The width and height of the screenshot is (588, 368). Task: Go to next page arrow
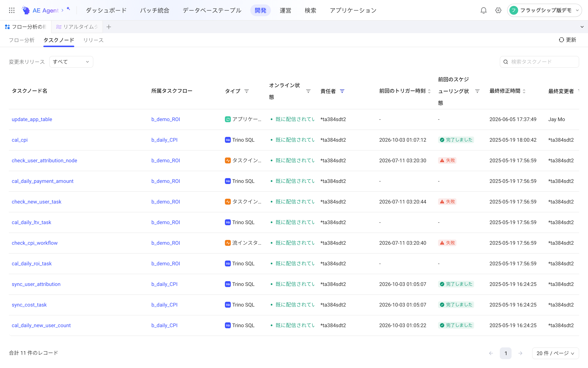tap(520, 353)
